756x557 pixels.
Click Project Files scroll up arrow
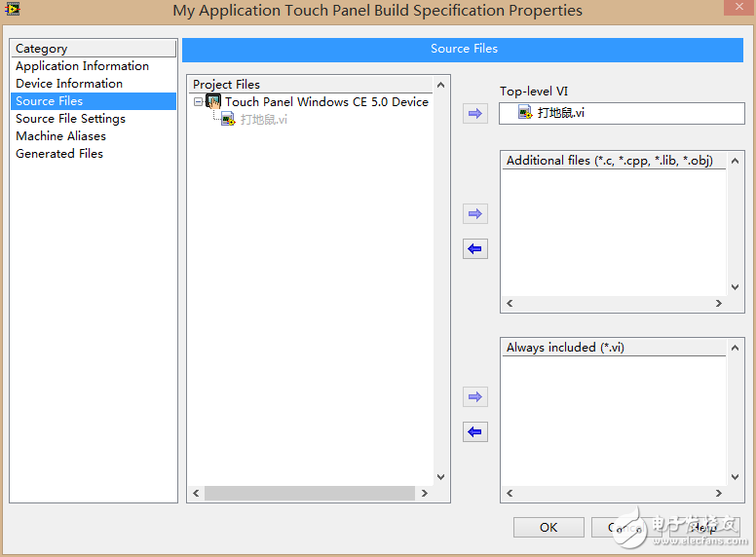[440, 86]
